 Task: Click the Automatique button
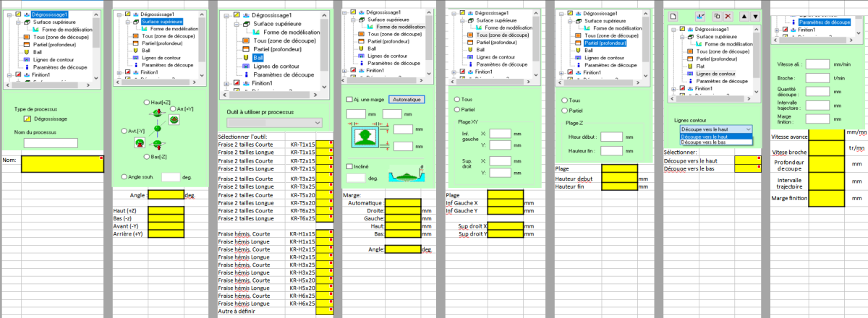click(405, 99)
